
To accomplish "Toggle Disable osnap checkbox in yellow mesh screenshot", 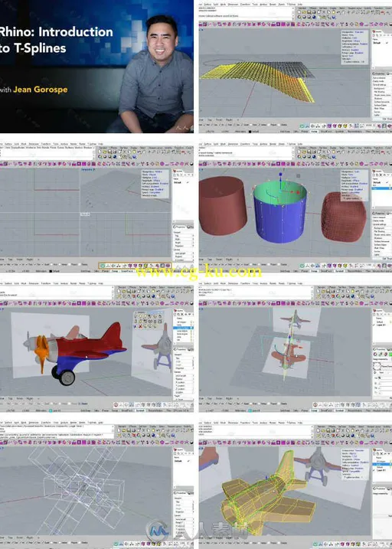I will pos(279,125).
